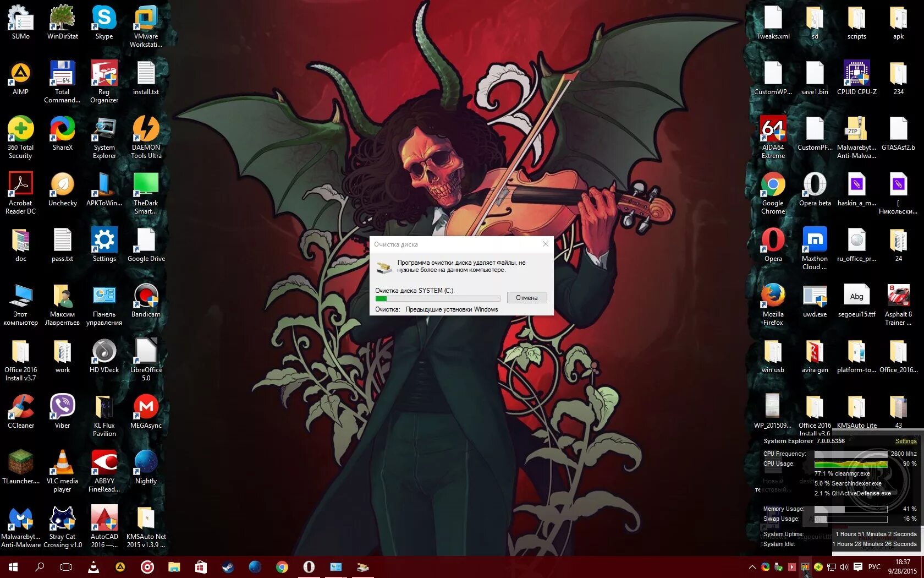Image resolution: width=924 pixels, height=578 pixels.
Task: Open File Explorer from the taskbar
Action: pos(174,567)
